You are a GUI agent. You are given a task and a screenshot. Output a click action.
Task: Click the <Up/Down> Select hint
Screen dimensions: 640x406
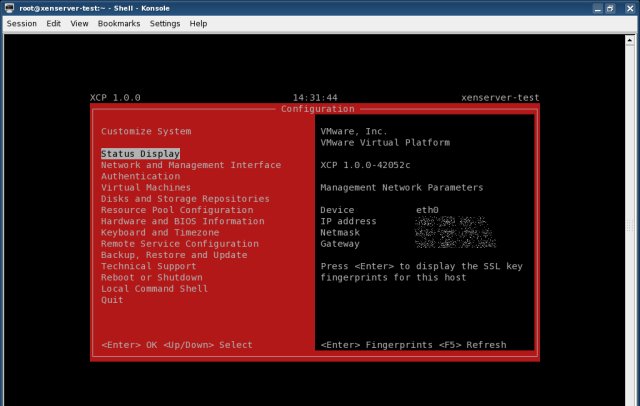tap(208, 345)
